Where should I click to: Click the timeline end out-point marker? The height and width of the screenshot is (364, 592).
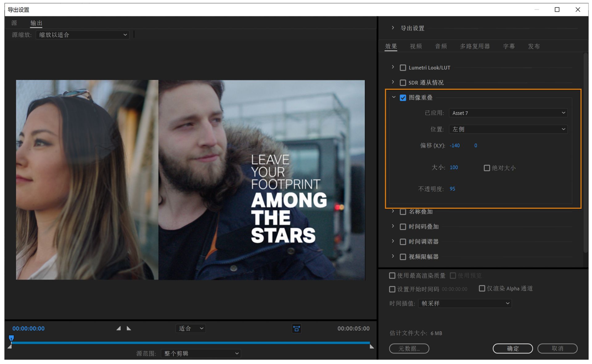coord(372,346)
